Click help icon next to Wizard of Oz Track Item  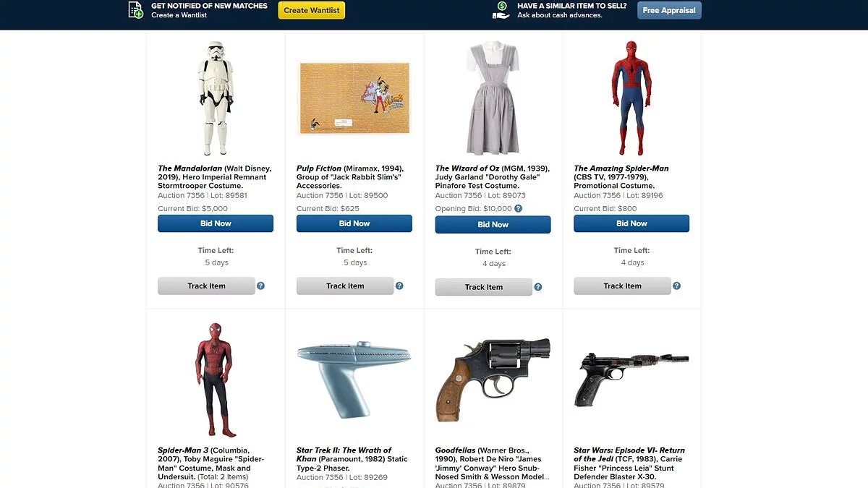click(x=538, y=287)
